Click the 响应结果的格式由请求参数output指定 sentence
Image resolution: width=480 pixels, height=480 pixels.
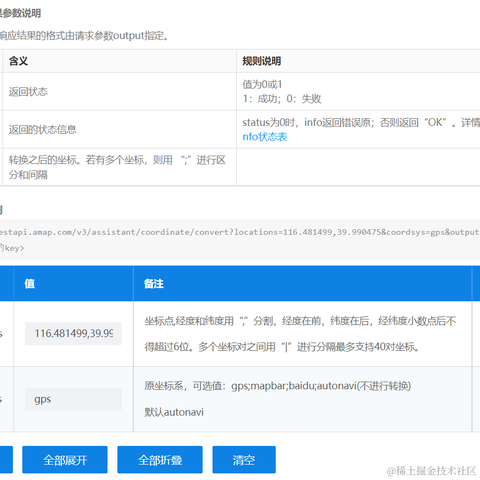pos(85,35)
